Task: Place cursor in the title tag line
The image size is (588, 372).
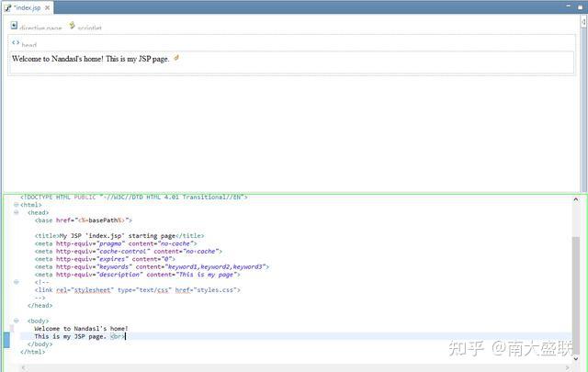Action: coord(119,236)
